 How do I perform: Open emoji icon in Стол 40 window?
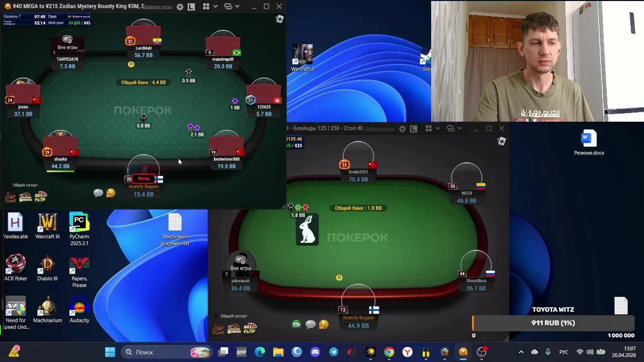click(x=324, y=325)
